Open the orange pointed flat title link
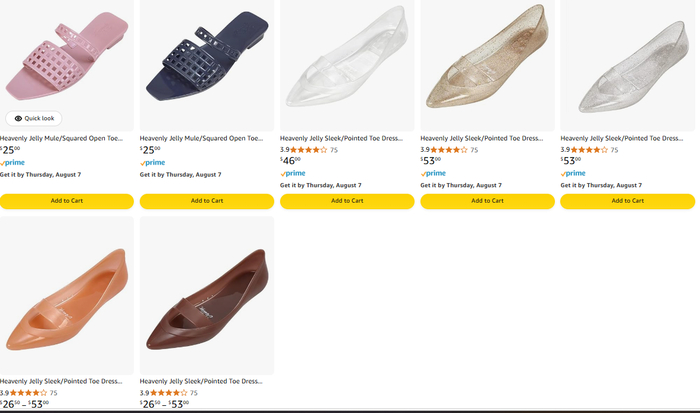 pos(61,381)
